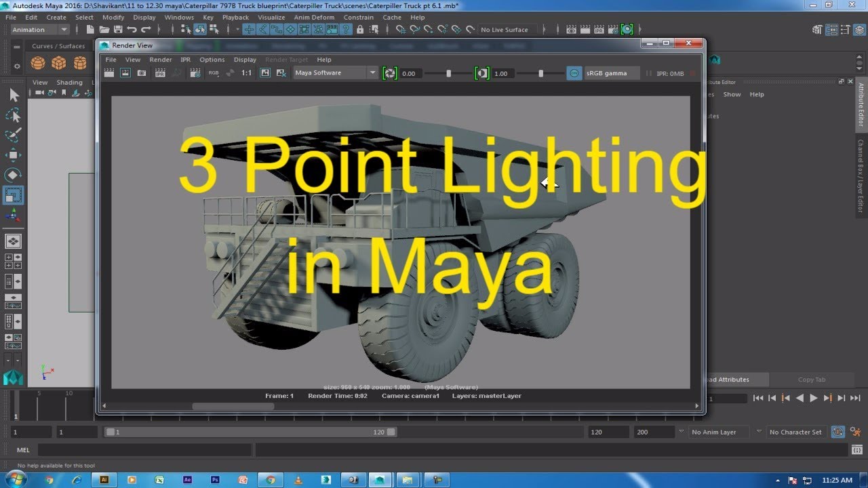Click the 1:1 real size button

[247, 73]
